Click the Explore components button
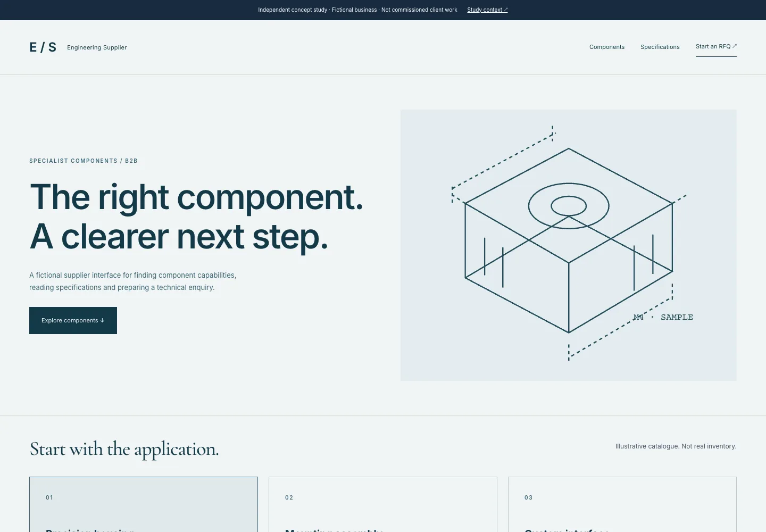Image resolution: width=766 pixels, height=532 pixels. (x=73, y=320)
